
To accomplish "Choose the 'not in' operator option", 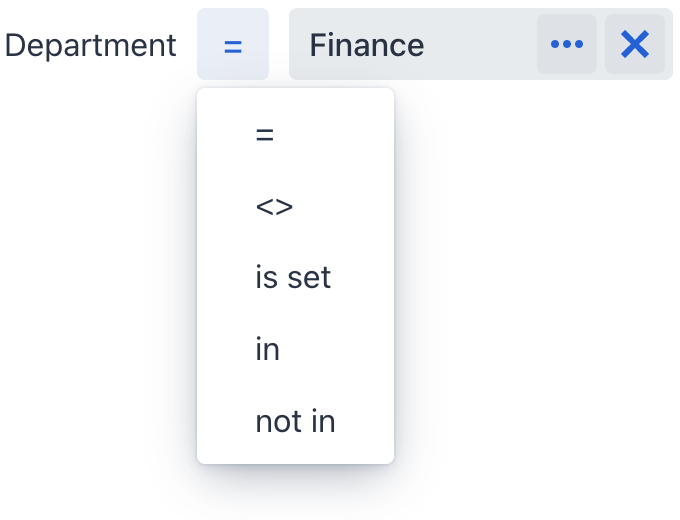I will coord(295,422).
